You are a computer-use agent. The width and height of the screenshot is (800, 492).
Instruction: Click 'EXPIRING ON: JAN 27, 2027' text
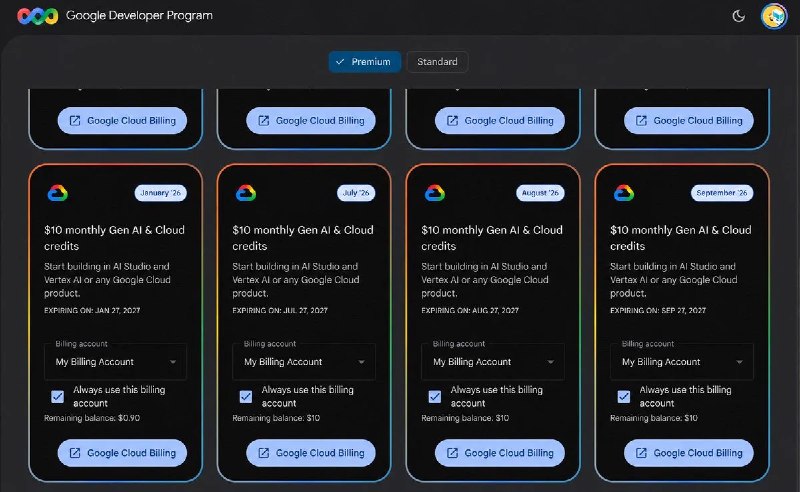[x=92, y=310]
